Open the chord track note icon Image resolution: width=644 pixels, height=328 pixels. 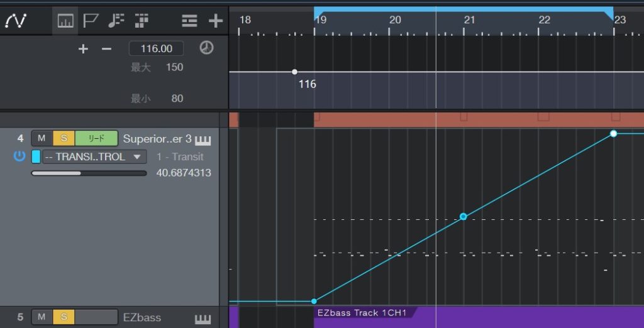[116, 21]
